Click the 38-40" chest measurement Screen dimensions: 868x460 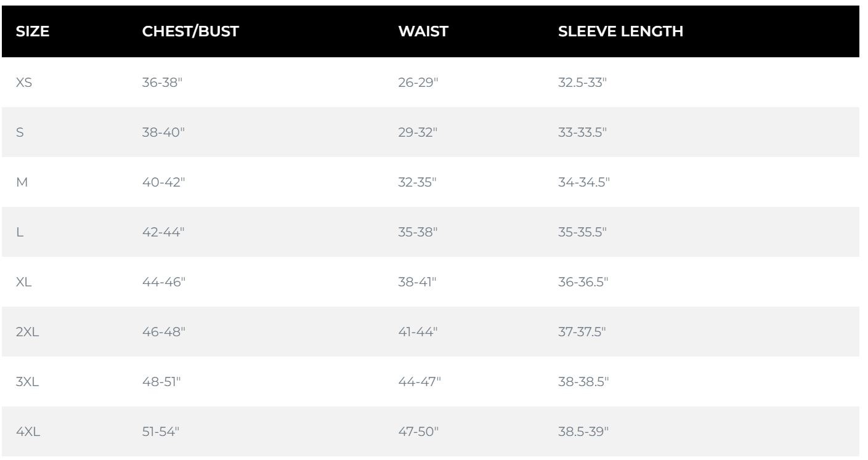click(x=163, y=132)
